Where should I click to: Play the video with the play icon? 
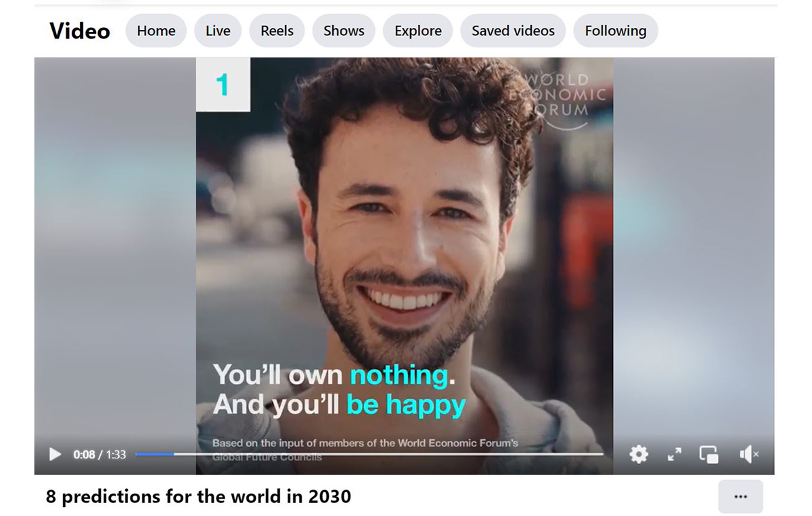(55, 454)
